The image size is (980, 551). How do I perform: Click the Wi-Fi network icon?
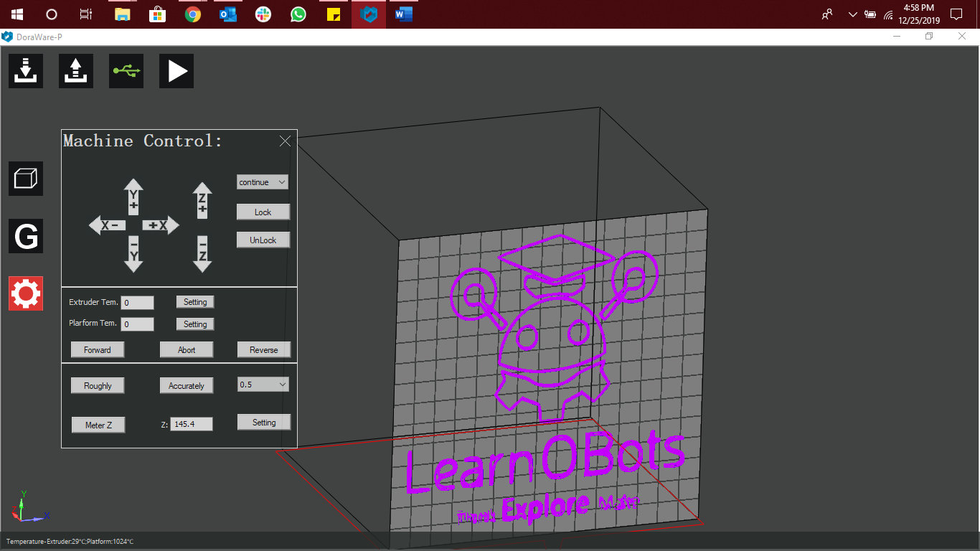(888, 14)
